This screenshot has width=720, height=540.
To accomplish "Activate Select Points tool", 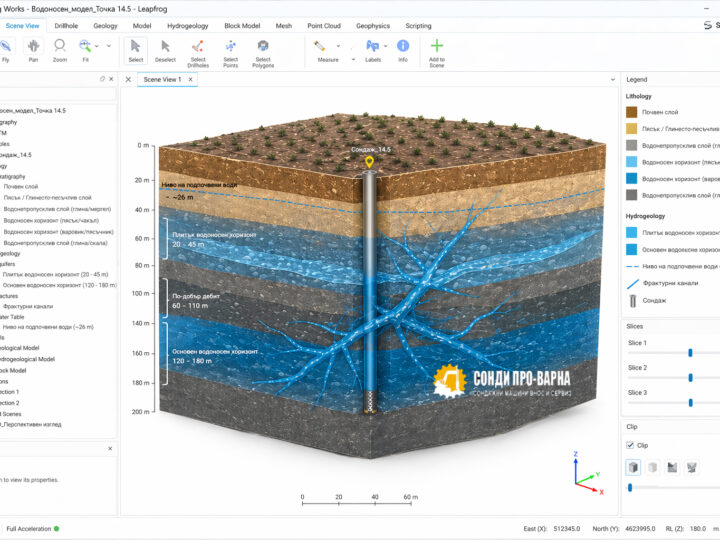I will click(x=231, y=53).
